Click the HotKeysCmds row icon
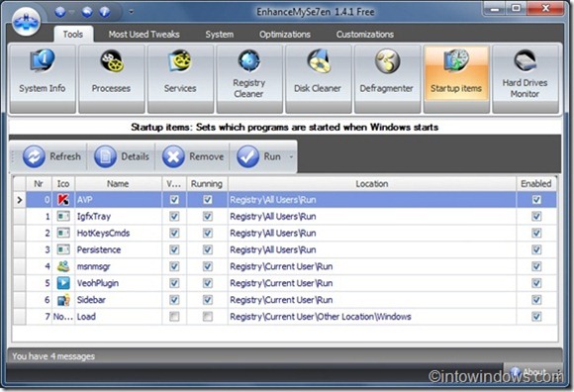This screenshot has height=392, width=574. coord(63,233)
